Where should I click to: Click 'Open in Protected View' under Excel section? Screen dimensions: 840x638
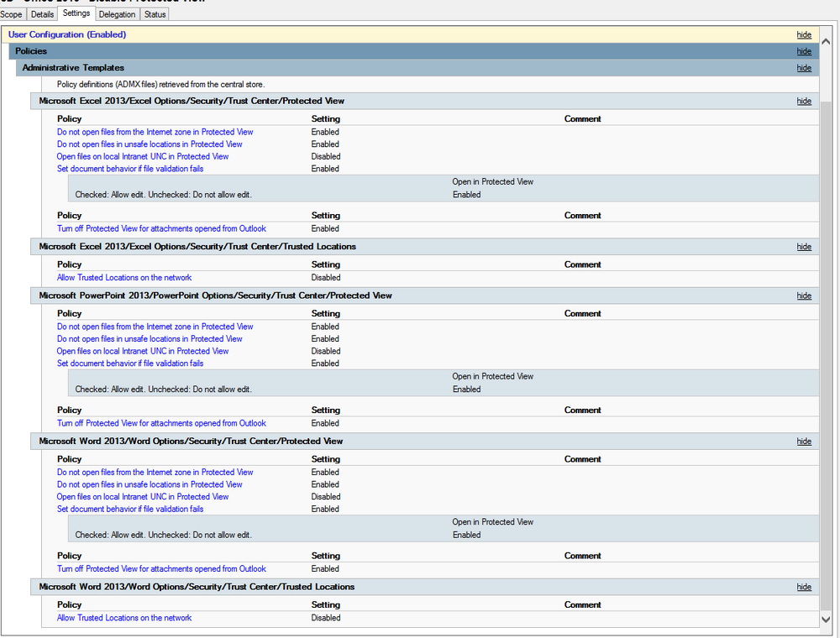[493, 182]
